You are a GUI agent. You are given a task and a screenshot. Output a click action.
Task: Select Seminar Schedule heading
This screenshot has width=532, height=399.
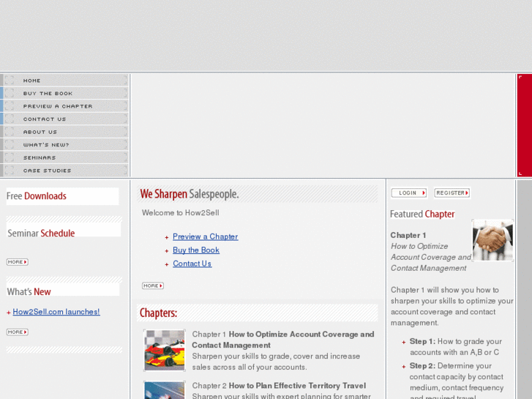click(41, 234)
